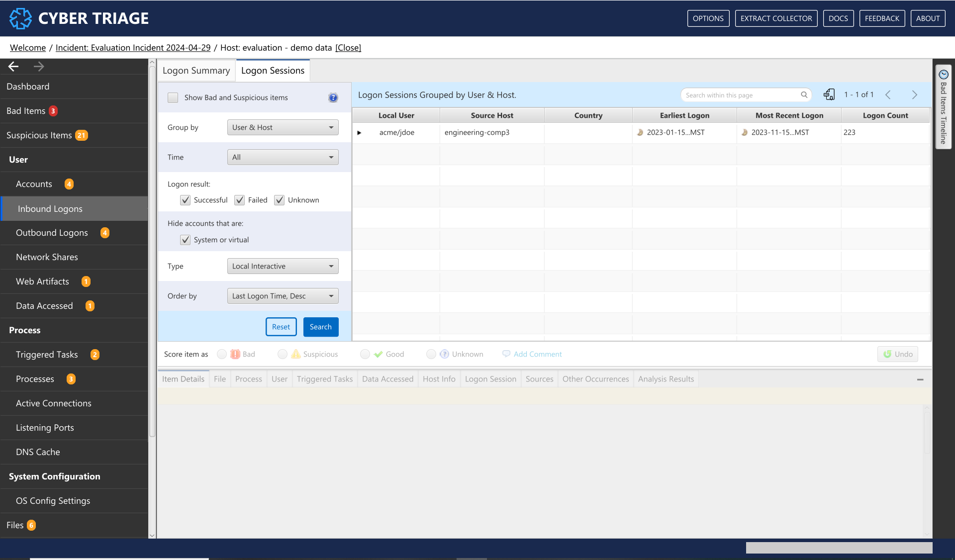955x560 pixels.
Task: Expand the Group by dropdown menu
Action: click(x=281, y=127)
